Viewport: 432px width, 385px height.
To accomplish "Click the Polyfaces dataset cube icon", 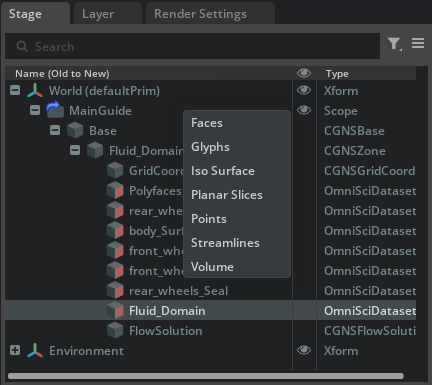I will click(115, 190).
